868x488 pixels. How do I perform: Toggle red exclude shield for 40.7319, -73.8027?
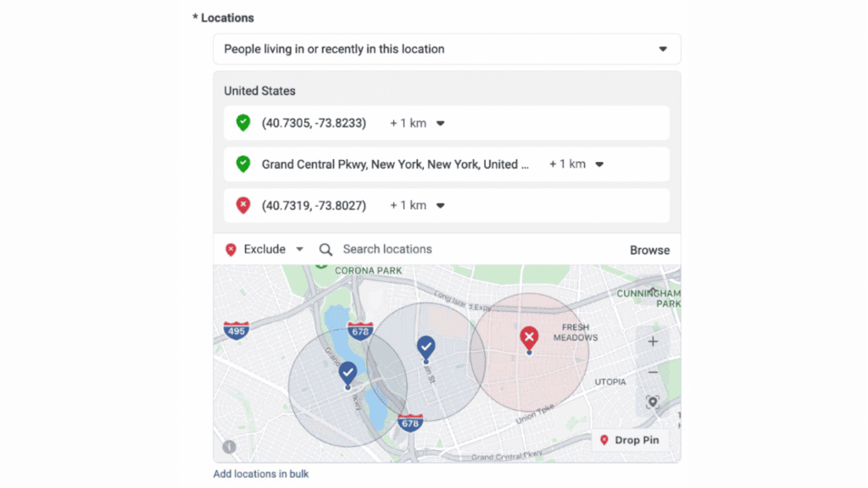tap(243, 205)
